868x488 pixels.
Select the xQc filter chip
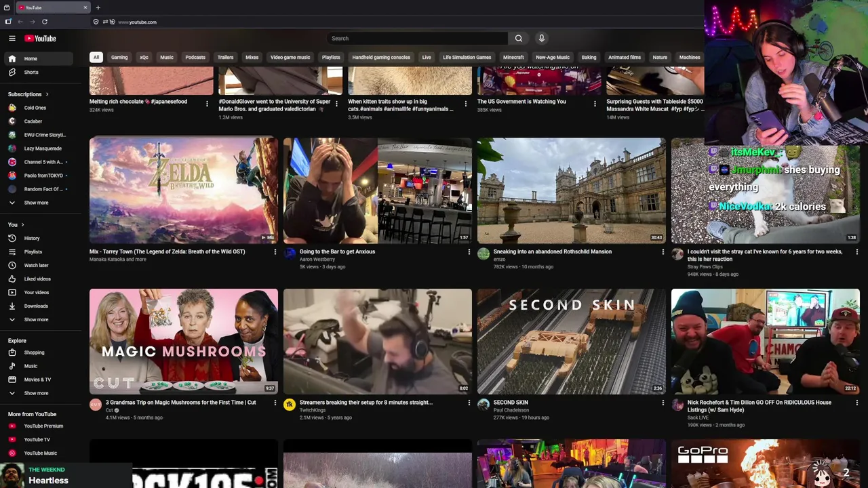pyautogui.click(x=144, y=58)
